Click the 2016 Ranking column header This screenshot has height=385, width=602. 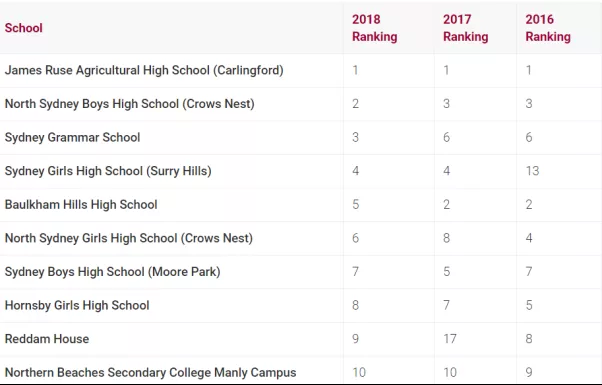tap(548, 28)
